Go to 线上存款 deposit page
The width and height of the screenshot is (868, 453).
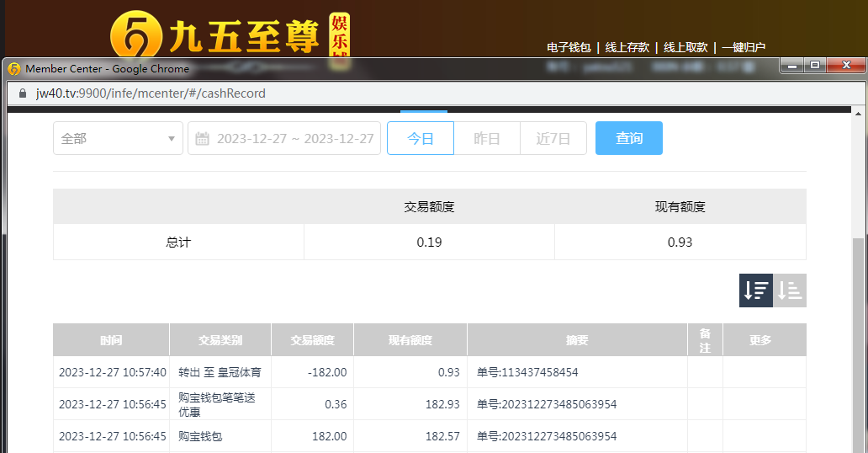point(627,47)
